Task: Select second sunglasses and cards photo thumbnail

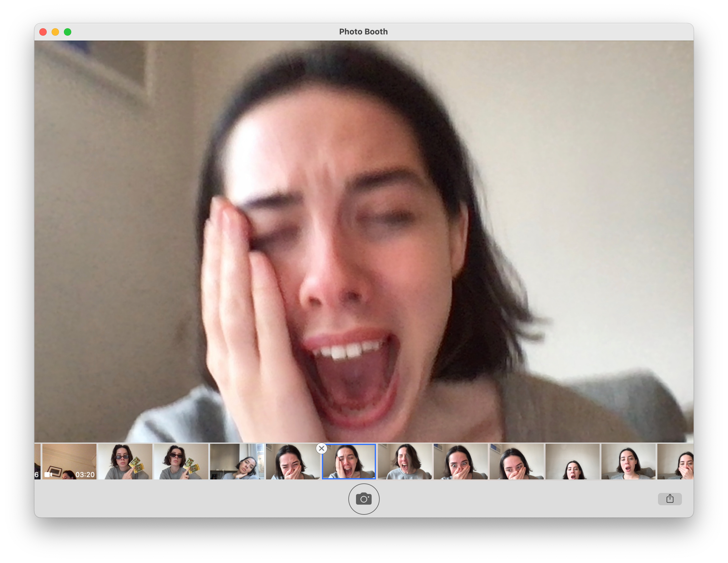Action: (x=181, y=461)
